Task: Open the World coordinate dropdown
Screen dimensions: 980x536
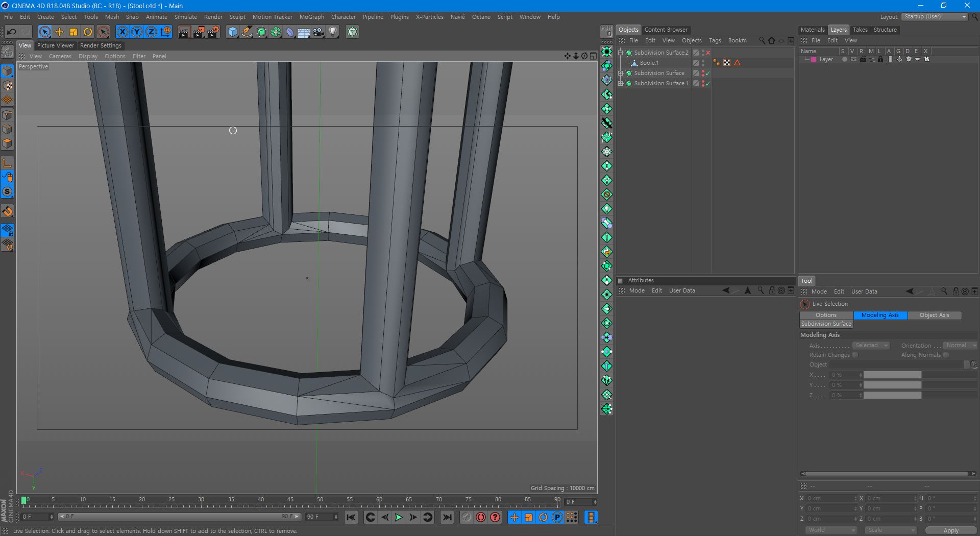Action: pos(831,530)
